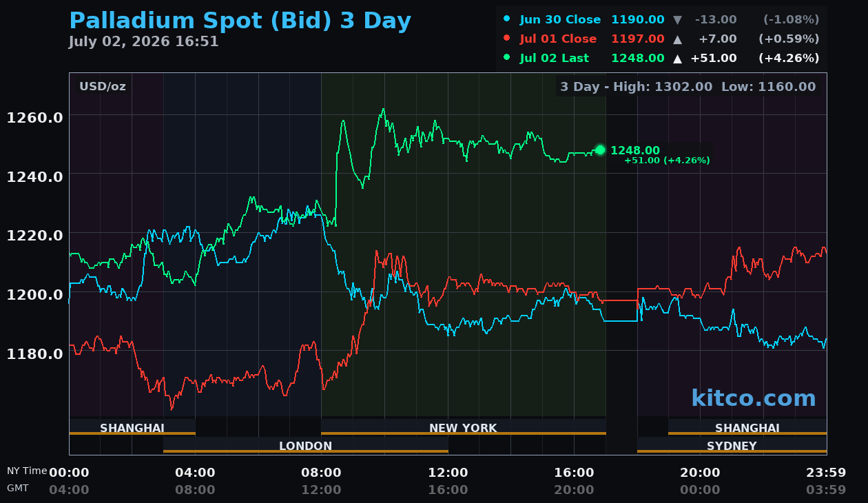Click the 1248.00 price label on chart
Screen dimensions: 868x503
pyautogui.click(x=635, y=151)
